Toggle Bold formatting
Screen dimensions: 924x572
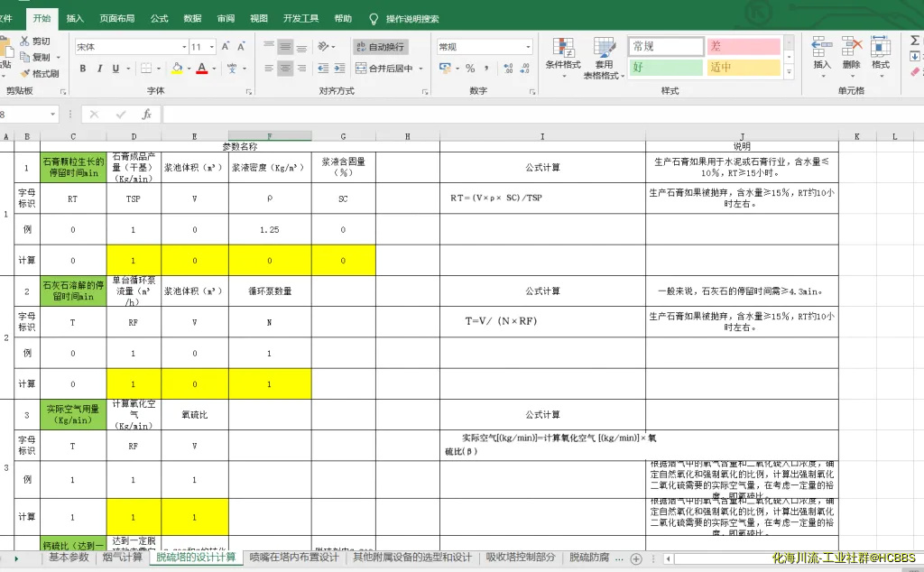coord(83,69)
